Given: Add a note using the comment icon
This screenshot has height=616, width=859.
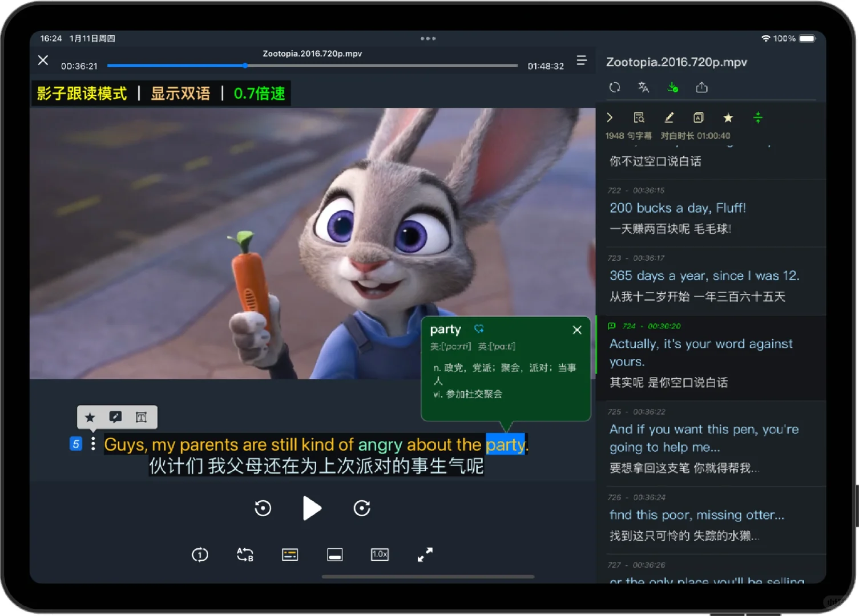Looking at the screenshot, I should tap(116, 417).
